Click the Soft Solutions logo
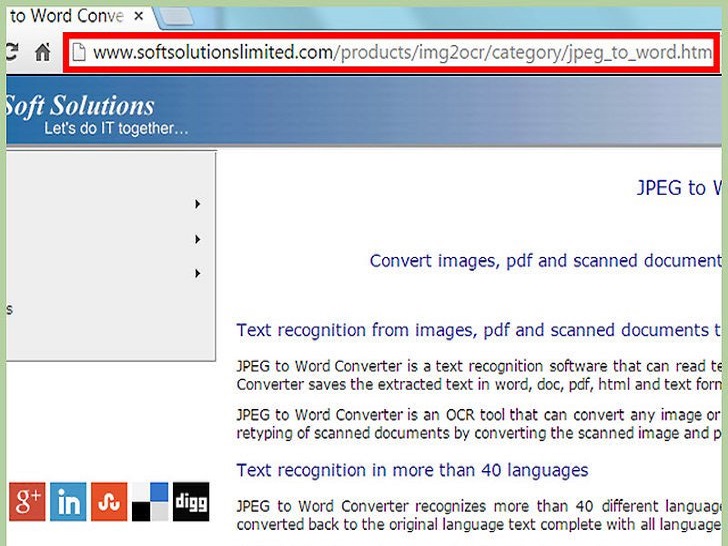The height and width of the screenshot is (546, 728). coord(80,106)
